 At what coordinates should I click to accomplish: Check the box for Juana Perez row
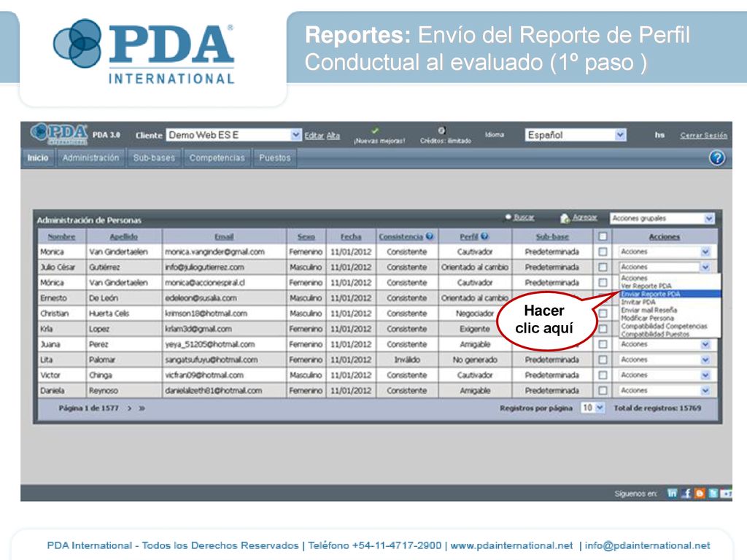[x=603, y=344]
